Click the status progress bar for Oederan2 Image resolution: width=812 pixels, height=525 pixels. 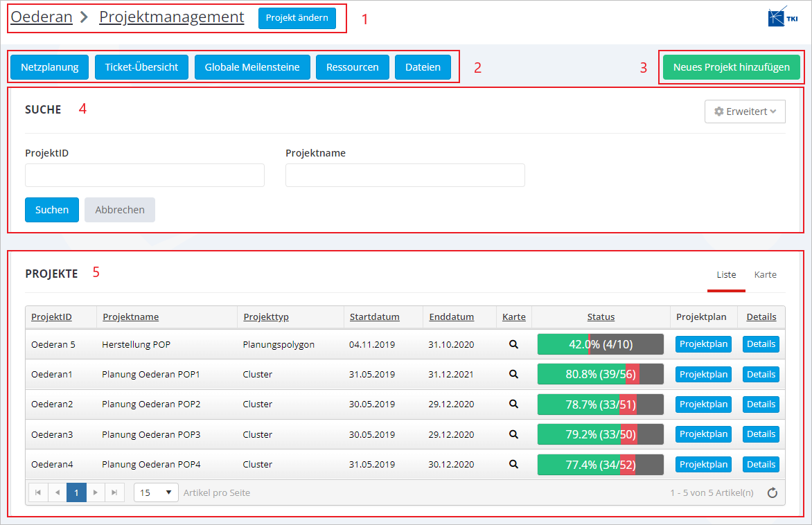tap(600, 404)
